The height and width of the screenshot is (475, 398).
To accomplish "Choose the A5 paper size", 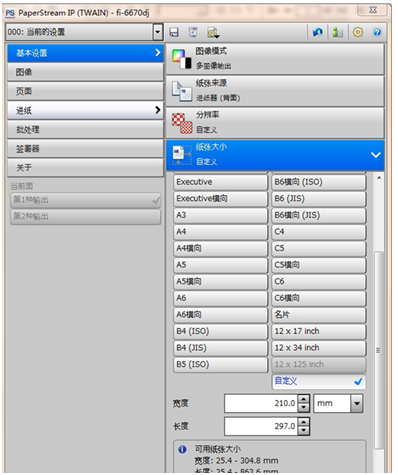I will click(220, 265).
